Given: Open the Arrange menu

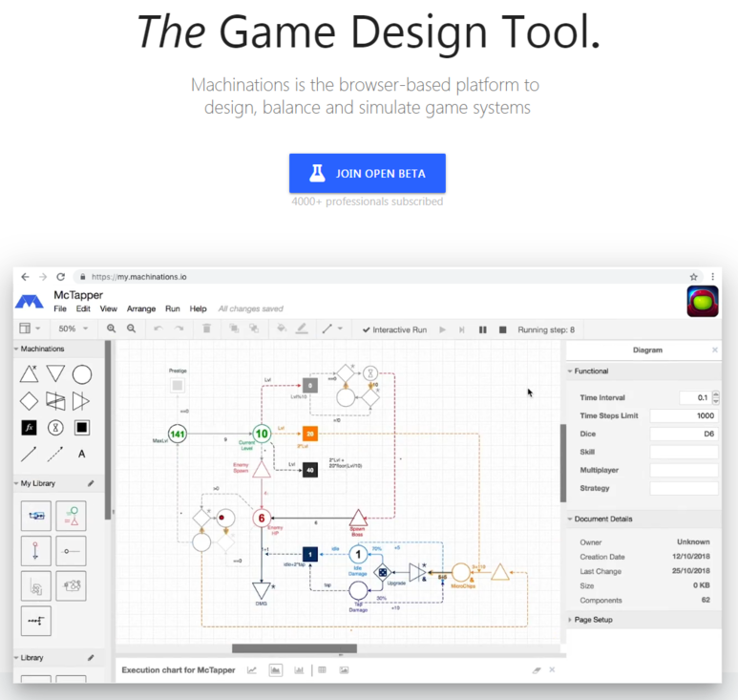Looking at the screenshot, I should pyautogui.click(x=140, y=308).
